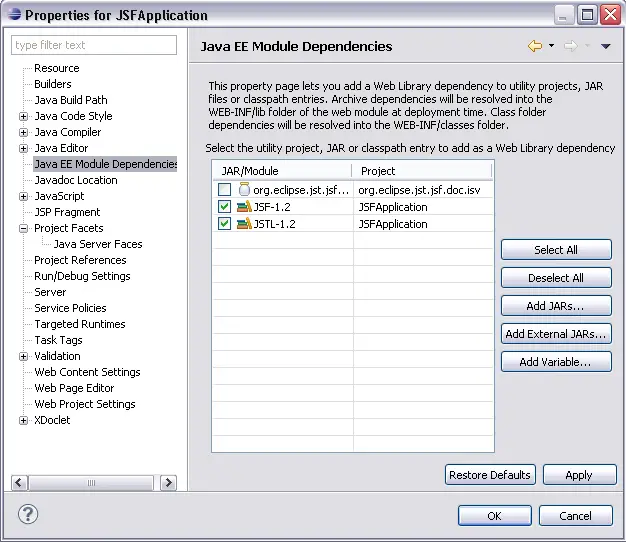This screenshot has height=542, width=626.
Task: Open the Targeted Runtimes page
Action: coord(79,324)
